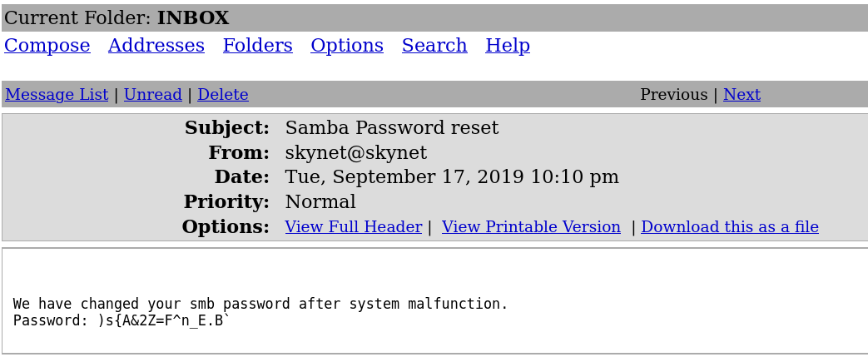The image size is (868, 357).
Task: Go to the Addresses page
Action: (156, 46)
